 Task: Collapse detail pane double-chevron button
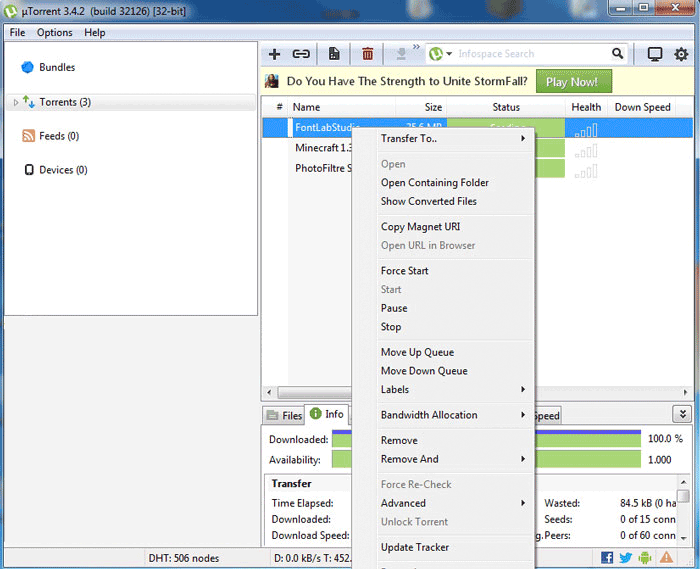[682, 415]
